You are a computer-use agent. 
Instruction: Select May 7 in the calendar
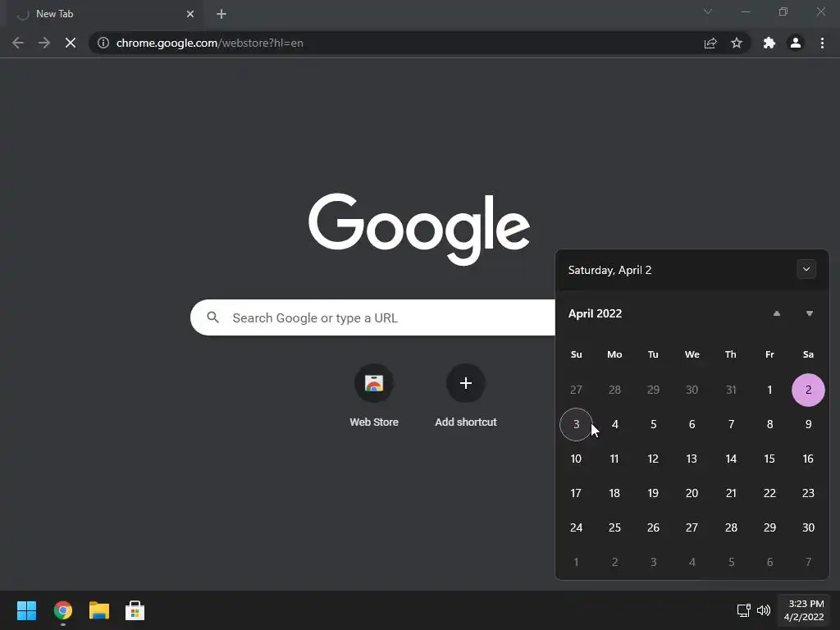point(808,562)
